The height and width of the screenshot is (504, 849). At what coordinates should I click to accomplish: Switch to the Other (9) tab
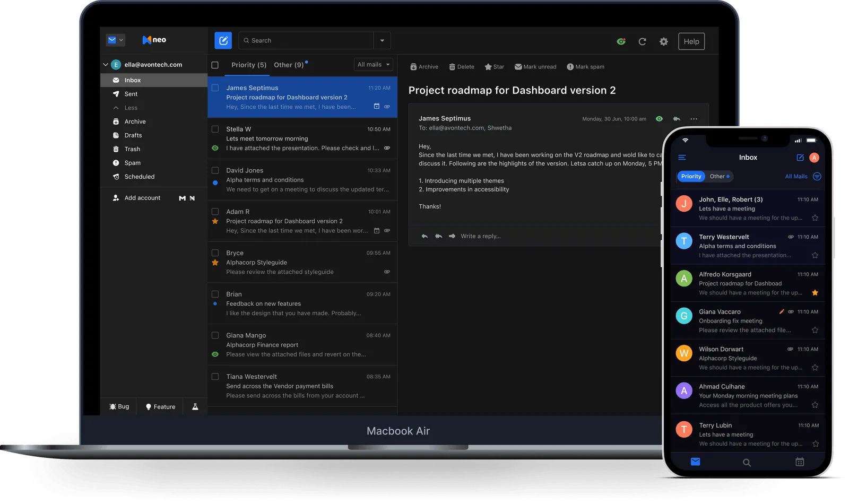pyautogui.click(x=289, y=65)
